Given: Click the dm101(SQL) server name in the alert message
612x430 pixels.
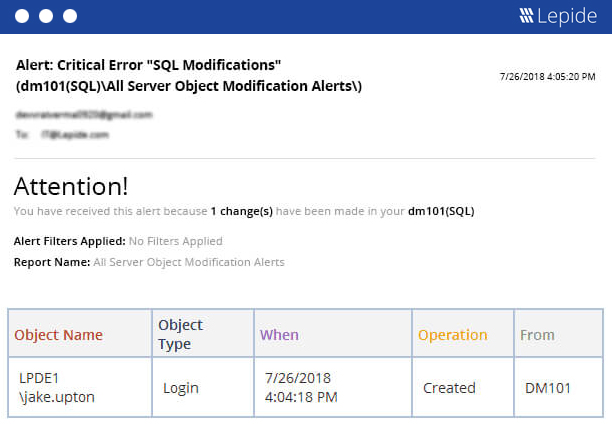Looking at the screenshot, I should 441,211.
